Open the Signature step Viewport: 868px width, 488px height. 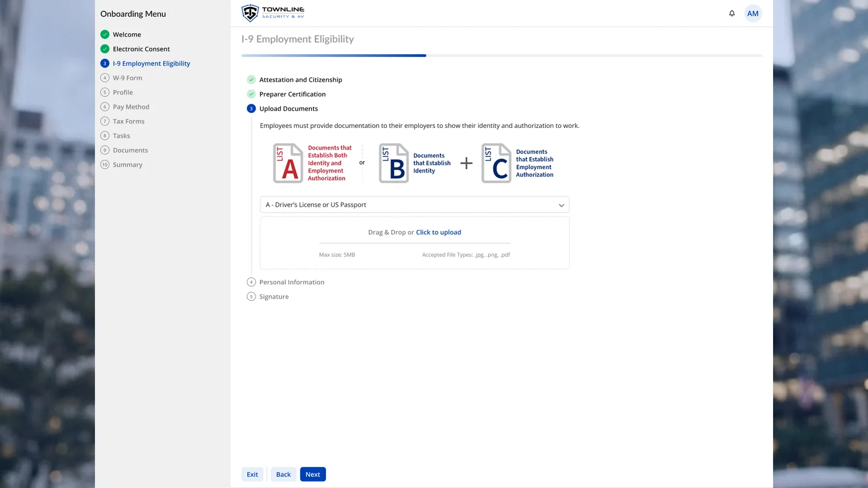pyautogui.click(x=274, y=297)
